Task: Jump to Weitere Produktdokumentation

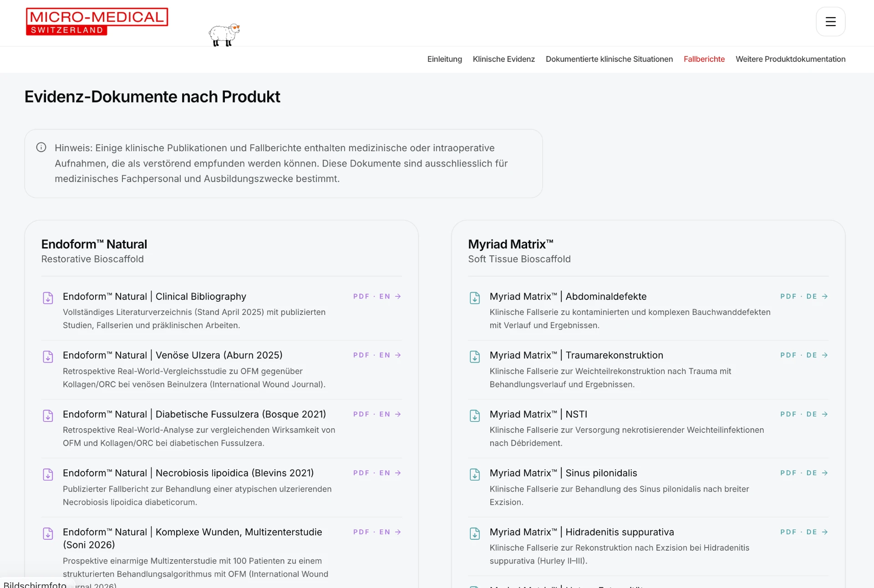Action: [x=790, y=59]
